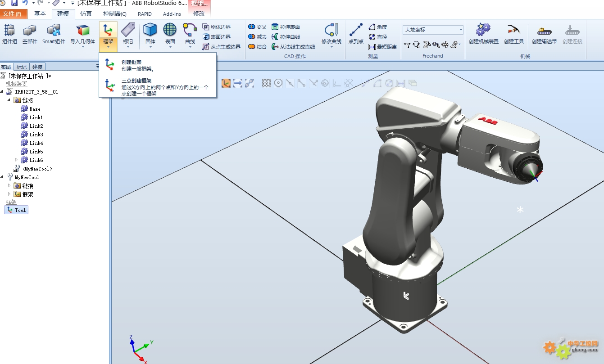604x364 pixels.
Task: Open dropdown arrow under 曲线
Action: click(x=190, y=47)
